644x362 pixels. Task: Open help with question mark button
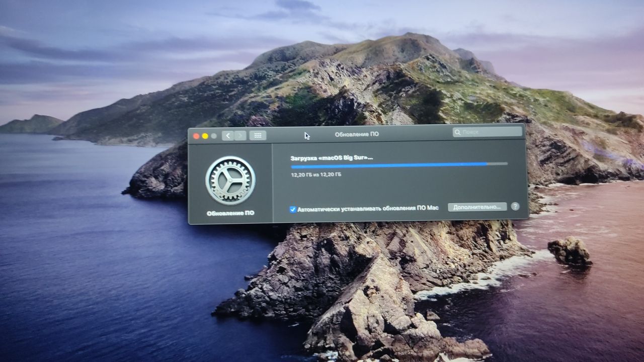click(x=515, y=206)
